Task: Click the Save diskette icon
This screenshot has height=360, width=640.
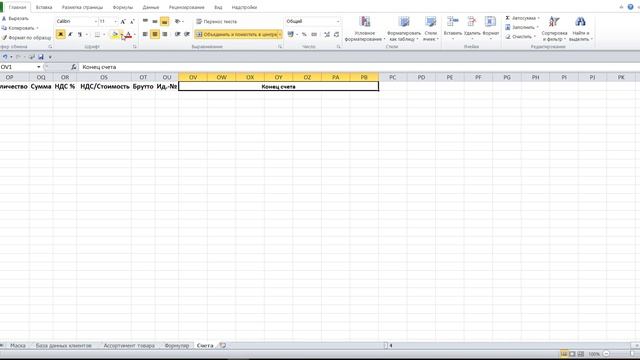Action: point(40,57)
